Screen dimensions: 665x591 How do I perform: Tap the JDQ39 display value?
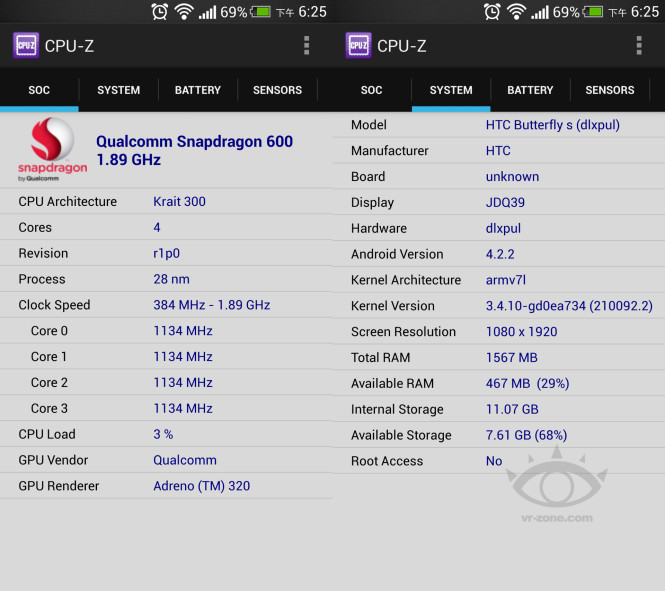click(x=505, y=202)
